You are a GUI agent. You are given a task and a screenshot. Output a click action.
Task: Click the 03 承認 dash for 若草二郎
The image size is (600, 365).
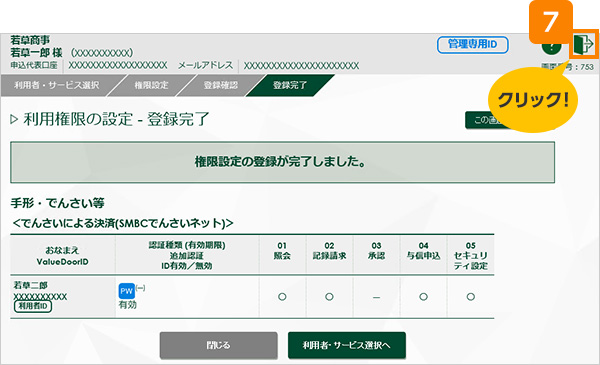tap(376, 297)
